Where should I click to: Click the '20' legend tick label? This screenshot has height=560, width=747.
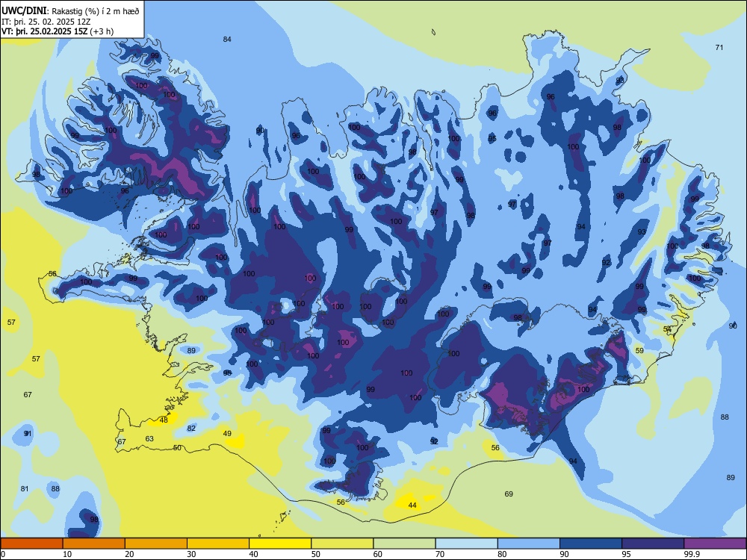tap(129, 554)
